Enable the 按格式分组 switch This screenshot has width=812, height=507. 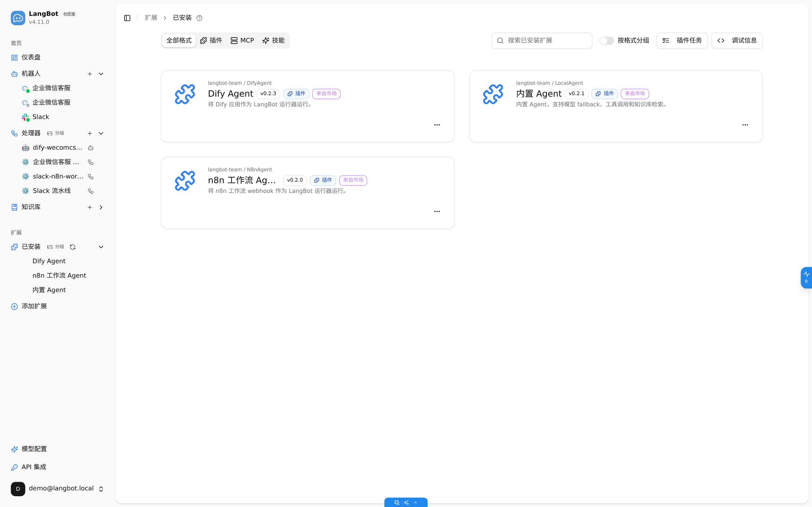[x=607, y=40]
